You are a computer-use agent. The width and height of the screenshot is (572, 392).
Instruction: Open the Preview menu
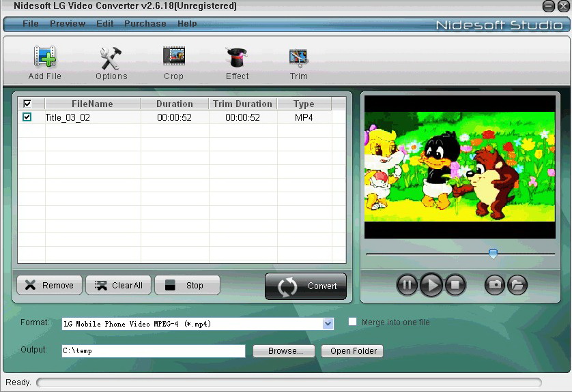(x=68, y=24)
